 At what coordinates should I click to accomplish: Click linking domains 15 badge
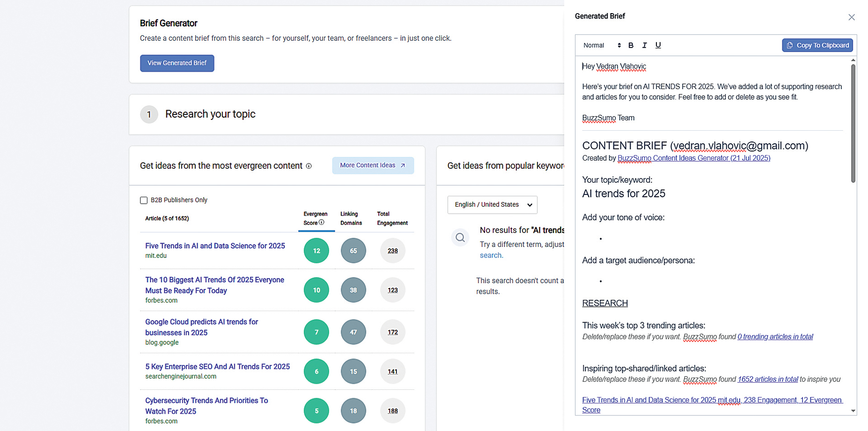coord(353,372)
